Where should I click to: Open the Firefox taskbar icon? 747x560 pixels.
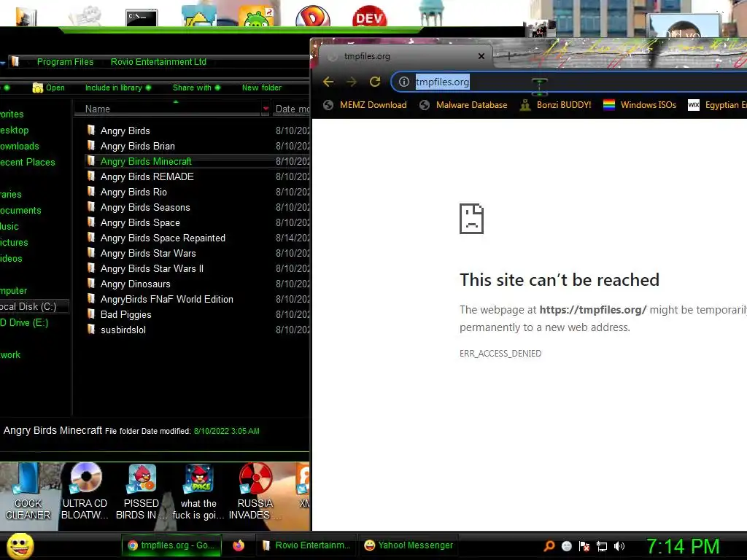239,545
